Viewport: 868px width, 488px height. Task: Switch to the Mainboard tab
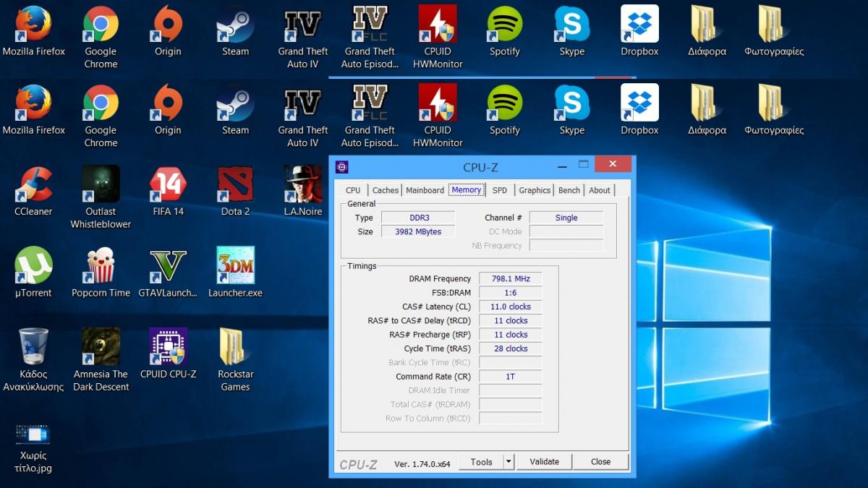[425, 190]
